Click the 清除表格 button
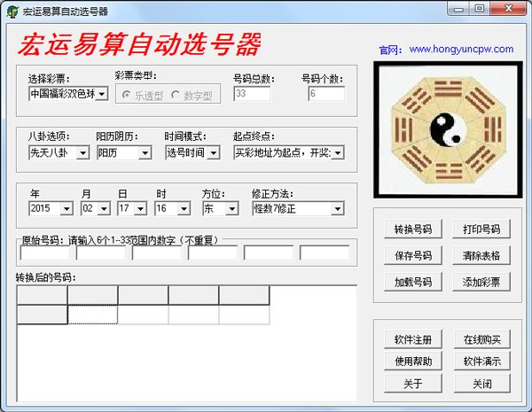This screenshot has height=412, width=532. [x=481, y=255]
